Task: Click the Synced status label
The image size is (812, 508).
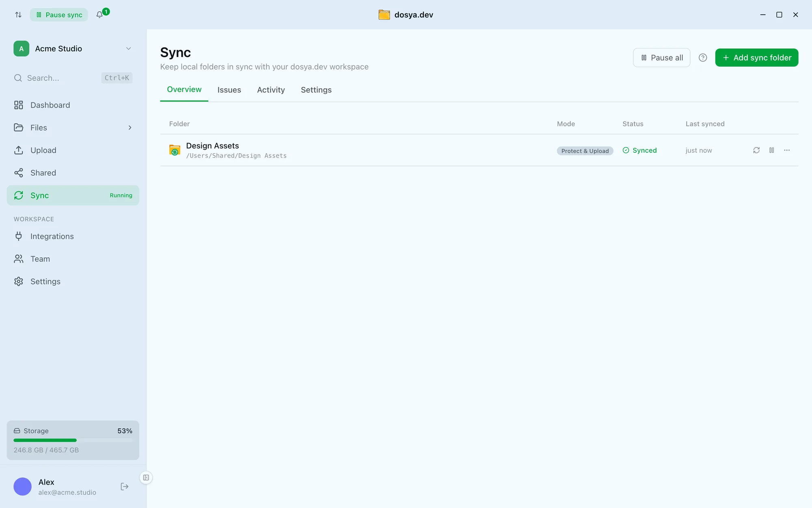Action: pos(640,150)
